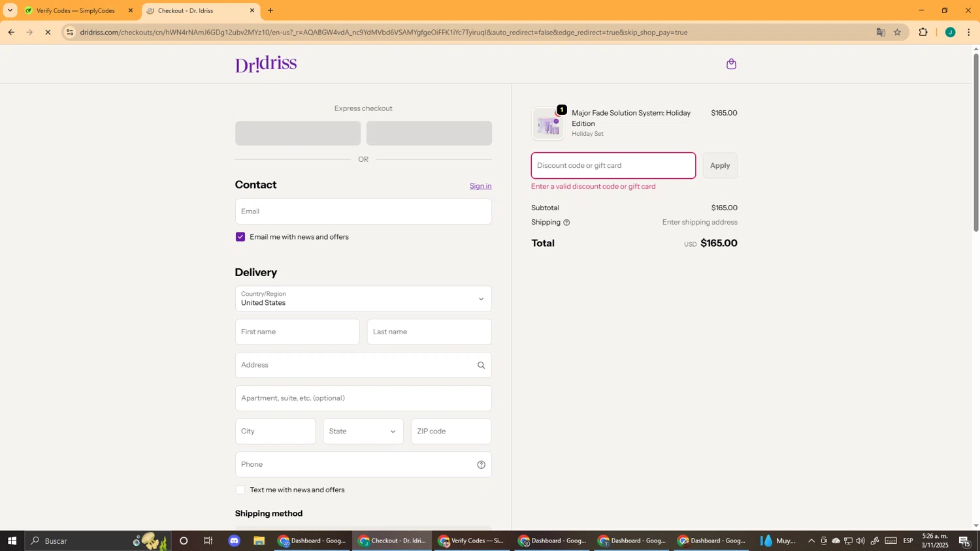The image size is (980, 551).
Task: Close the Verify Codes tab
Action: click(x=131, y=10)
